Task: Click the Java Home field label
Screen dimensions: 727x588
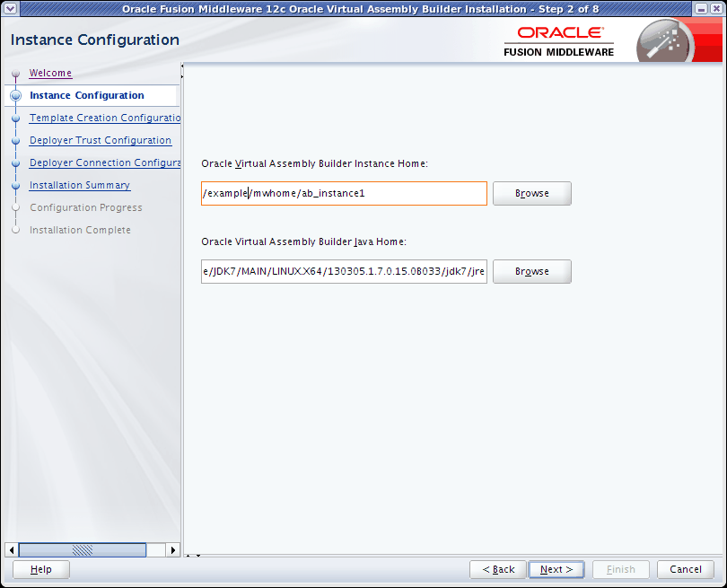Action: [x=303, y=241]
